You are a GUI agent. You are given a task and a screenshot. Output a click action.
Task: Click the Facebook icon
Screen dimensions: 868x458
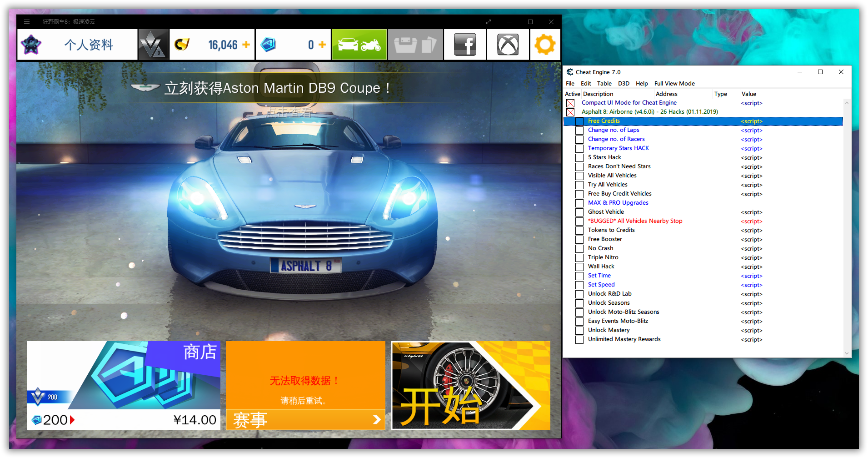(465, 45)
